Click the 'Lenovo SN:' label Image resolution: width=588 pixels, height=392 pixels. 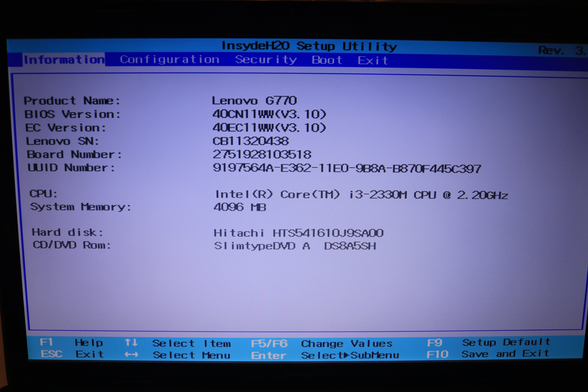coord(62,141)
